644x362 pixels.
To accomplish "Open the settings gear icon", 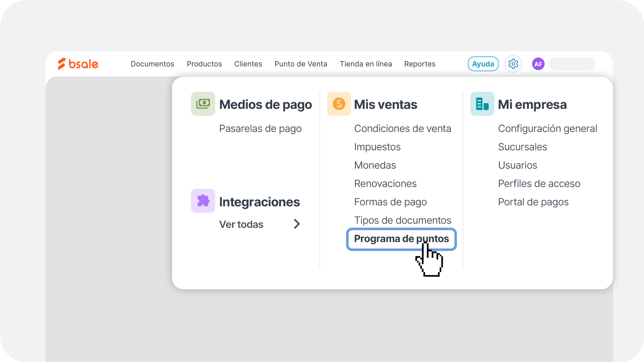I will point(513,64).
